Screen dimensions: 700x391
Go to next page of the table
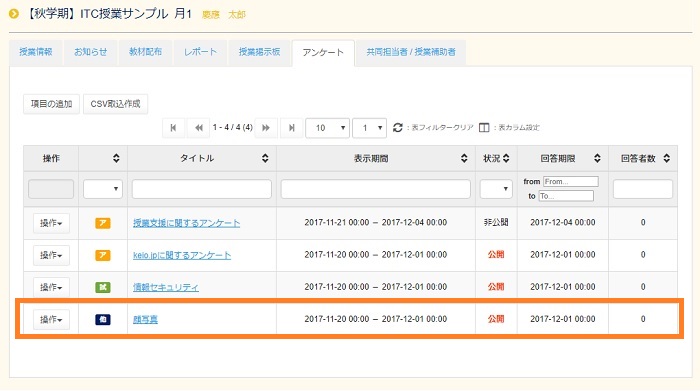(x=266, y=128)
